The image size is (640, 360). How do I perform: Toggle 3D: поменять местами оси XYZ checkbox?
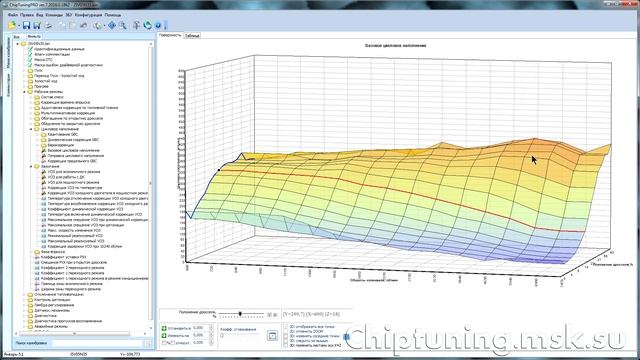[x=285, y=345]
